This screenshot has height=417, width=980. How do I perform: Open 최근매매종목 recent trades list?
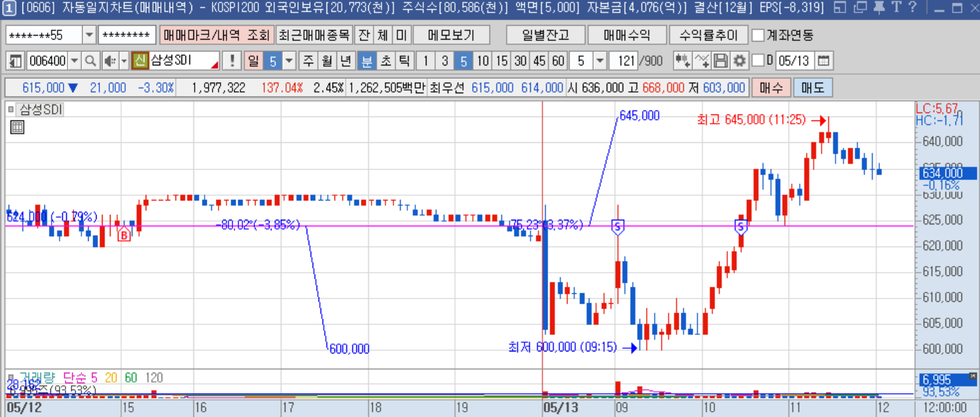313,35
